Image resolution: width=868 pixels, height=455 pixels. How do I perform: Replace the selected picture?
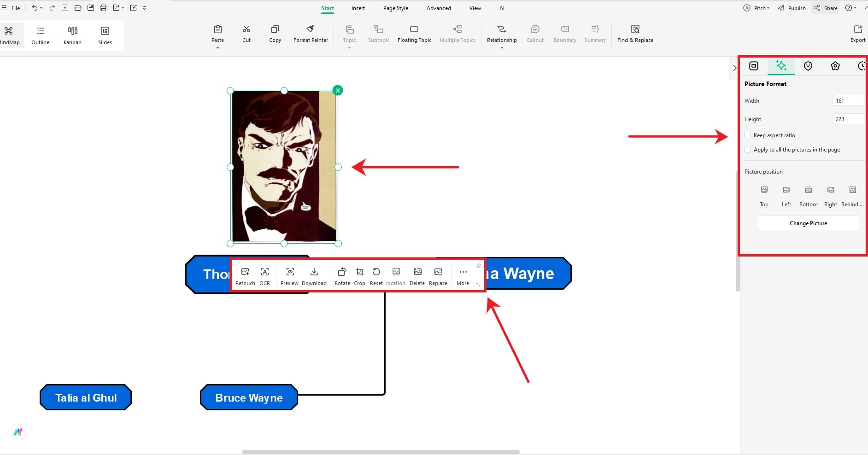438,277
